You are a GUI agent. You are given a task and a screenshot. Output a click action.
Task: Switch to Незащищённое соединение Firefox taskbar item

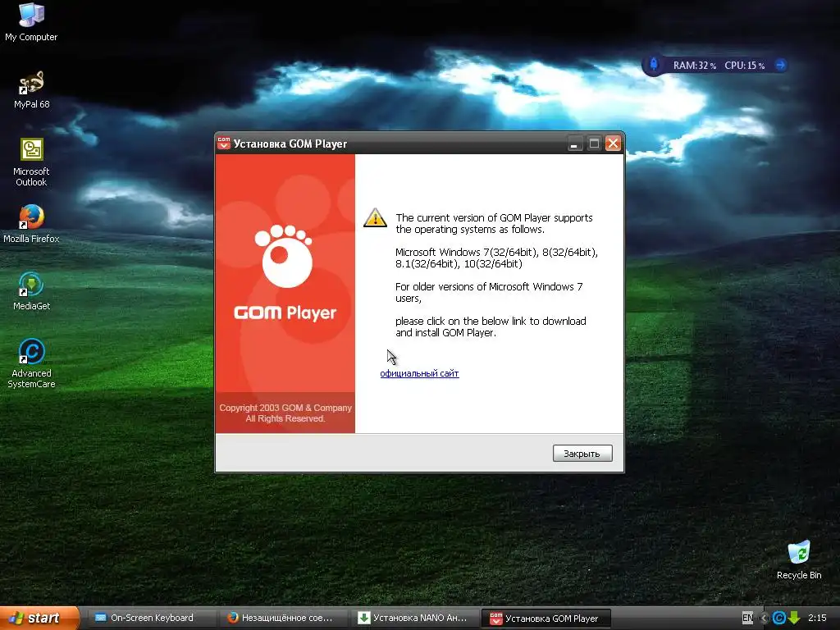(284, 618)
